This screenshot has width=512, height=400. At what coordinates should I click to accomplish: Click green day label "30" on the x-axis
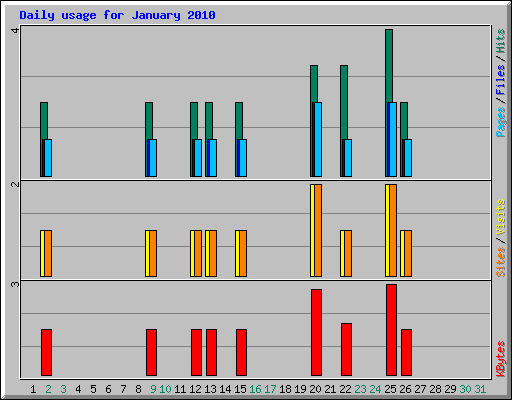pos(465,389)
